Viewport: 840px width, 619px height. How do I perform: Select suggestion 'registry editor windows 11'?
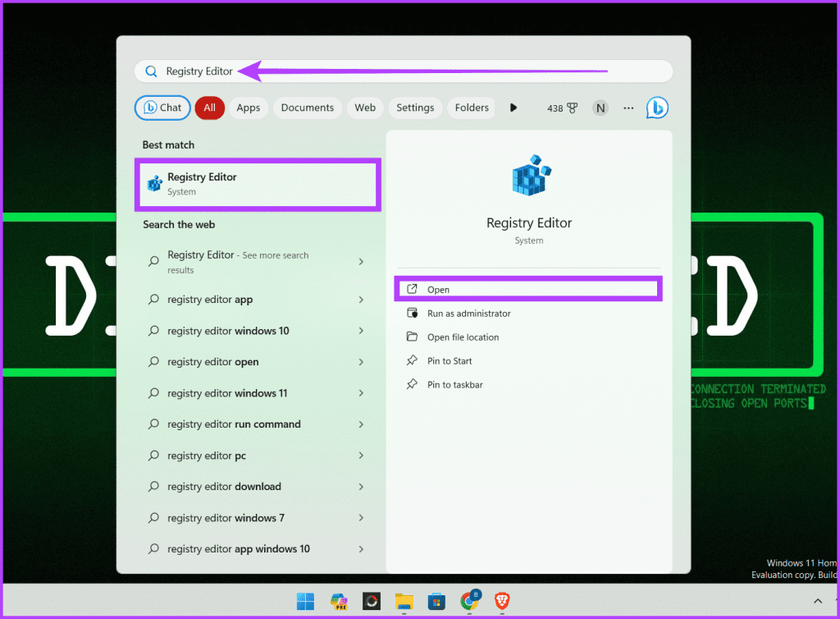click(x=258, y=393)
